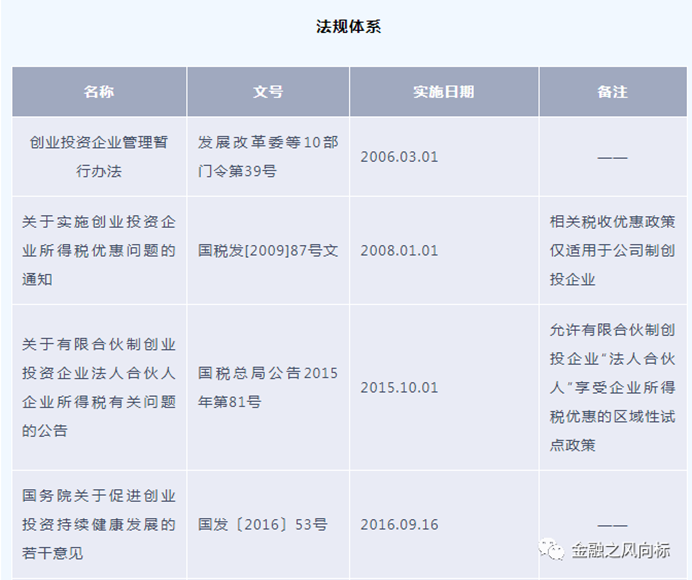Image resolution: width=692 pixels, height=580 pixels.
Task: Click the 金融之风向标 watermark text
Action: click(x=619, y=550)
